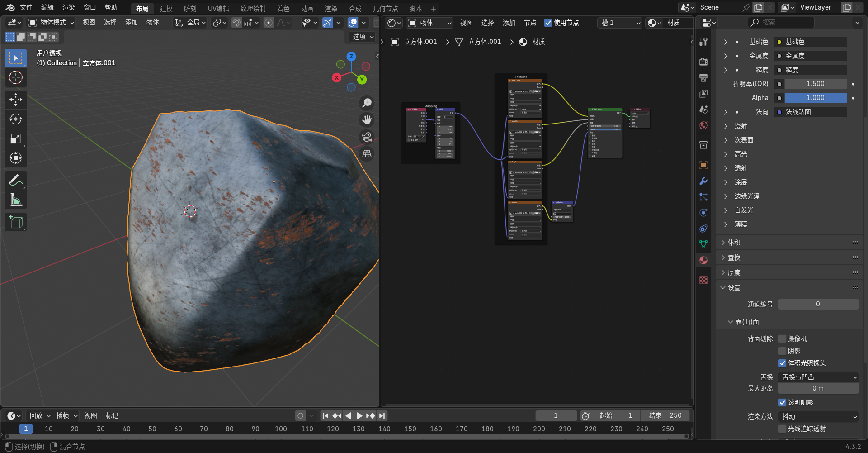868x453 pixels.
Task: Open the 渲染方法 抖动 dropdown
Action: tap(818, 416)
